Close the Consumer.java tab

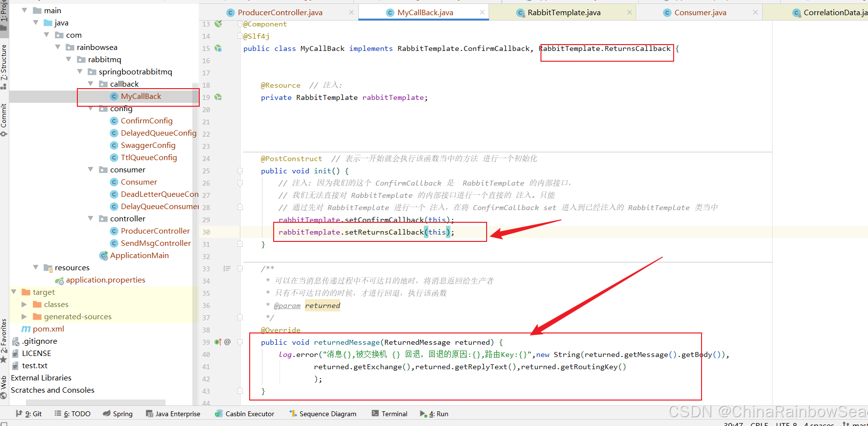pos(755,12)
